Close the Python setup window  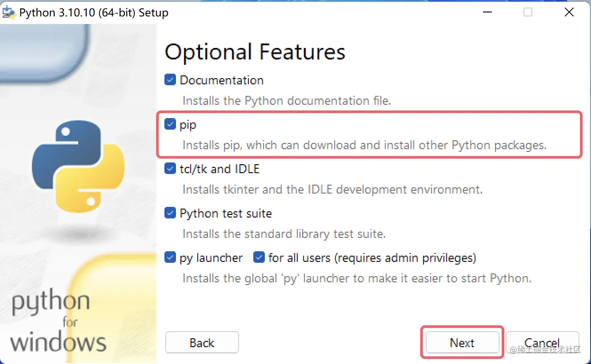click(x=569, y=12)
